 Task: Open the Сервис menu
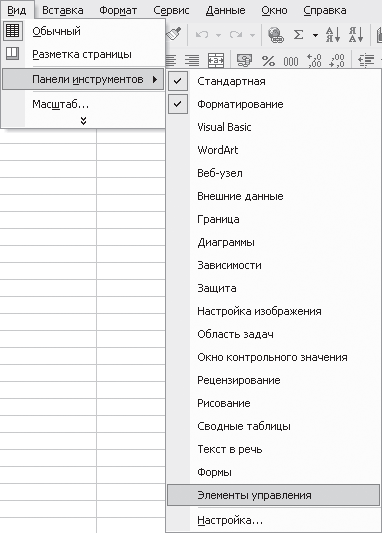[x=171, y=11]
